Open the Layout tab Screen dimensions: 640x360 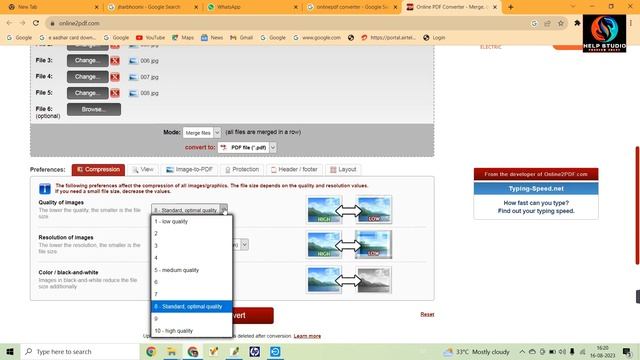(343, 169)
